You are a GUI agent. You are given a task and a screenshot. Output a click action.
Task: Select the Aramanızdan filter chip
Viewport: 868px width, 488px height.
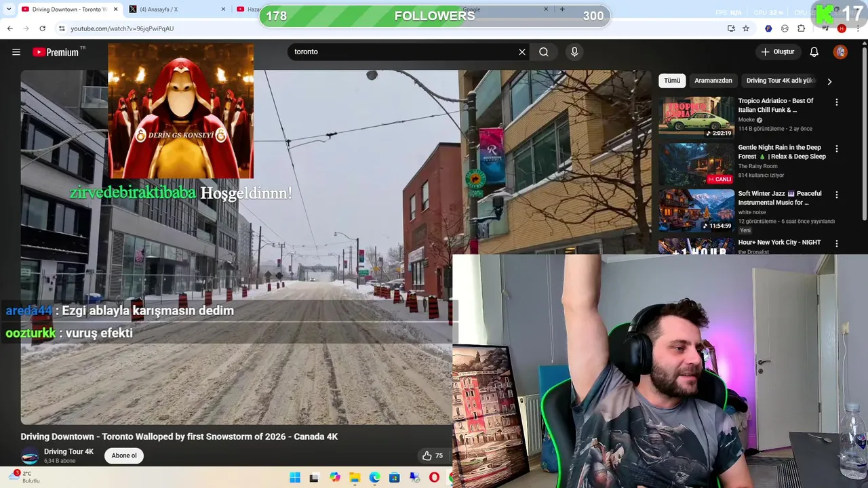click(x=713, y=81)
